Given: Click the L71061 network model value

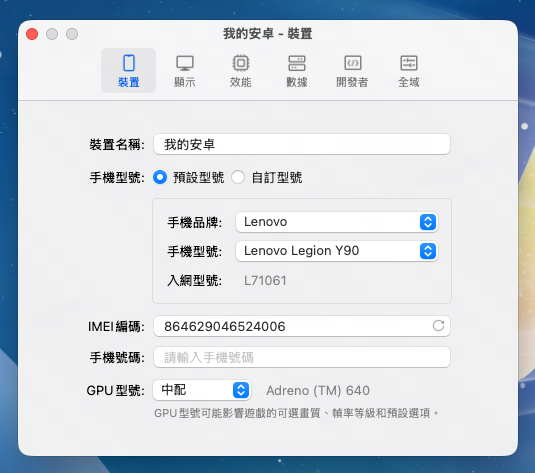Looking at the screenshot, I should 265,281.
